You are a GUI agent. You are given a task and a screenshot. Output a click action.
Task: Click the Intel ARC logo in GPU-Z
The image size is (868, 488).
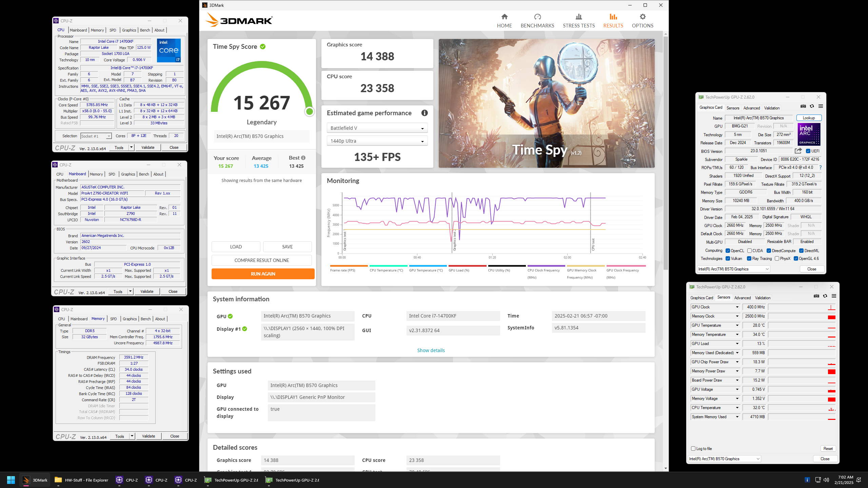tap(809, 135)
